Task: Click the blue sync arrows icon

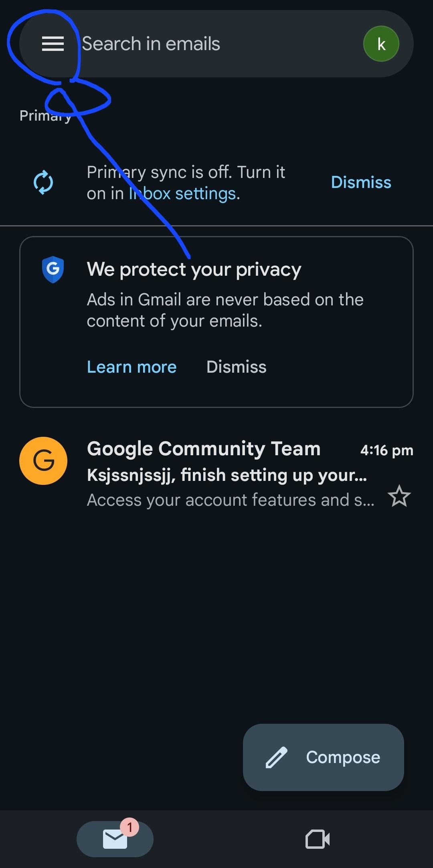Action: tap(43, 183)
